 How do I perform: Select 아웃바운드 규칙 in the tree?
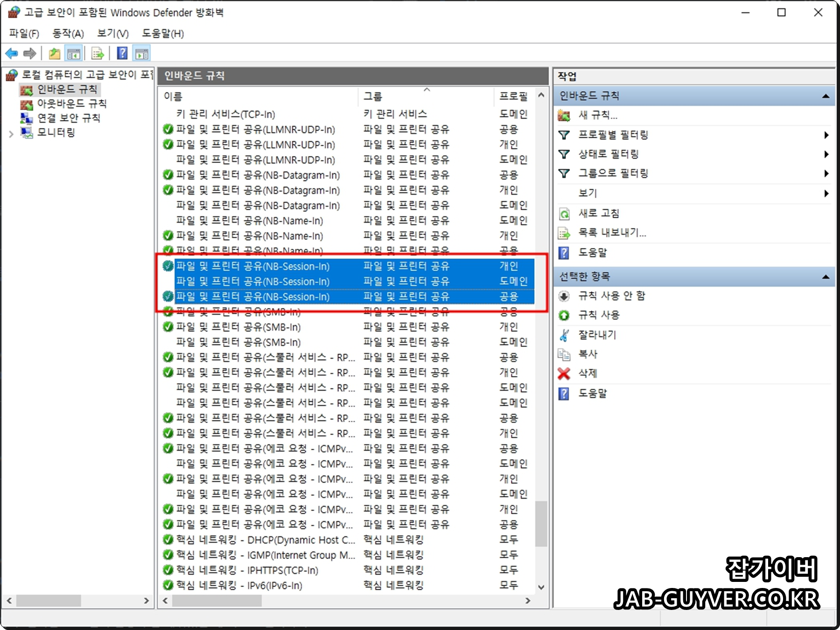pos(72,104)
